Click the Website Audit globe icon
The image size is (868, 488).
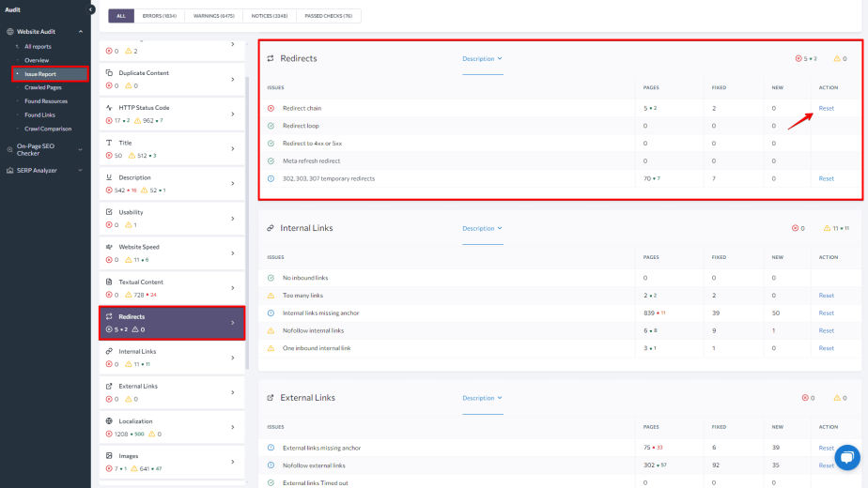tap(10, 32)
